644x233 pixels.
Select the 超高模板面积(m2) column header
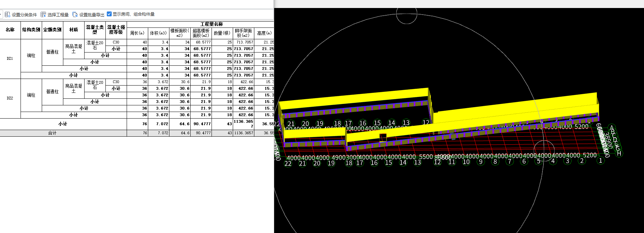pos(201,33)
